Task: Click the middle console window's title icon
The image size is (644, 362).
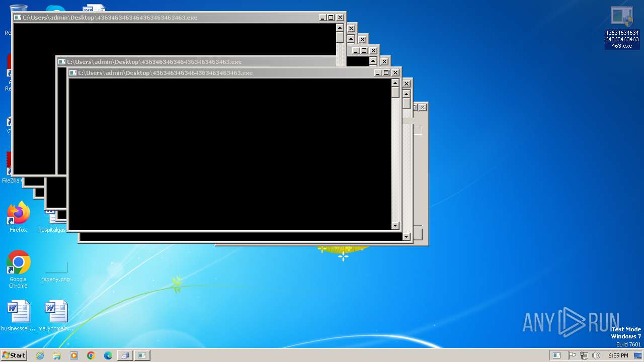Action: [62, 62]
